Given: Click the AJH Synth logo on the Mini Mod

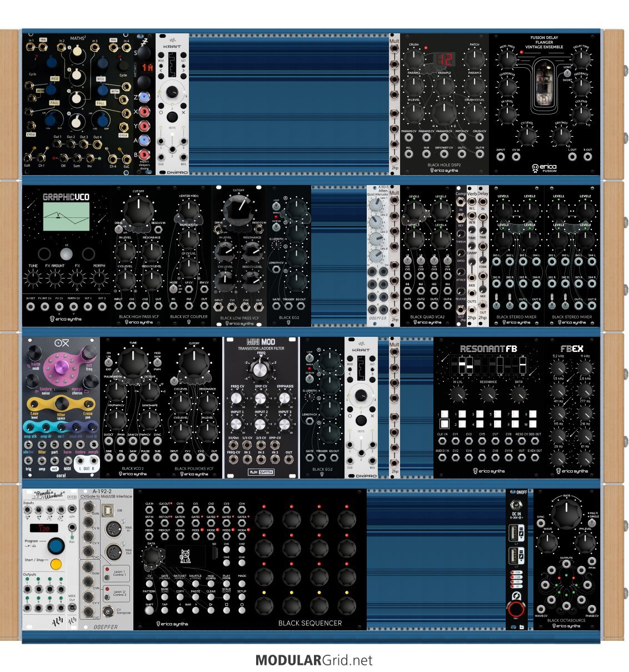Looking at the screenshot, I should pos(261,472).
